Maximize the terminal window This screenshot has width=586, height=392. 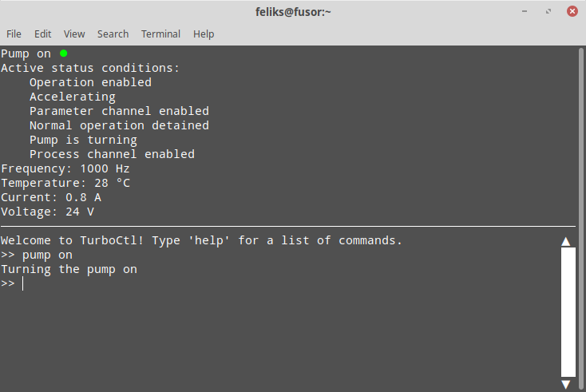(548, 11)
